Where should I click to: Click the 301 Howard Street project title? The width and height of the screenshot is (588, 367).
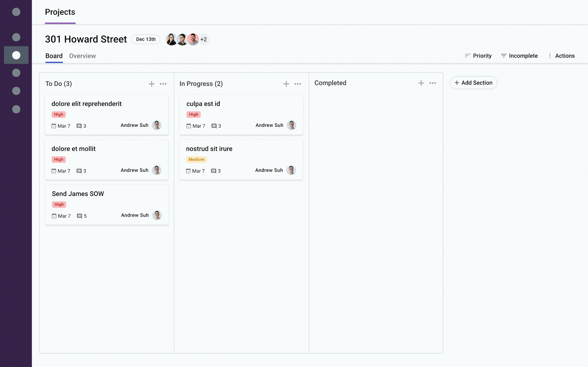pos(86,39)
